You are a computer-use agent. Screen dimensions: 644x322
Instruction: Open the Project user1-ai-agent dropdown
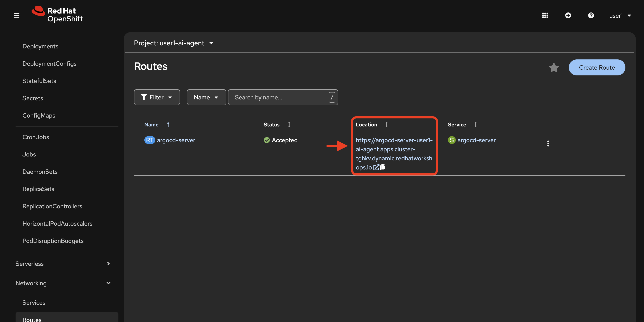174,43
